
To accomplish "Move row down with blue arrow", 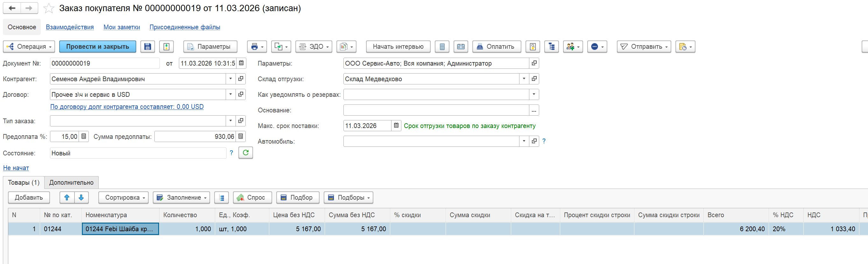I will (81, 197).
